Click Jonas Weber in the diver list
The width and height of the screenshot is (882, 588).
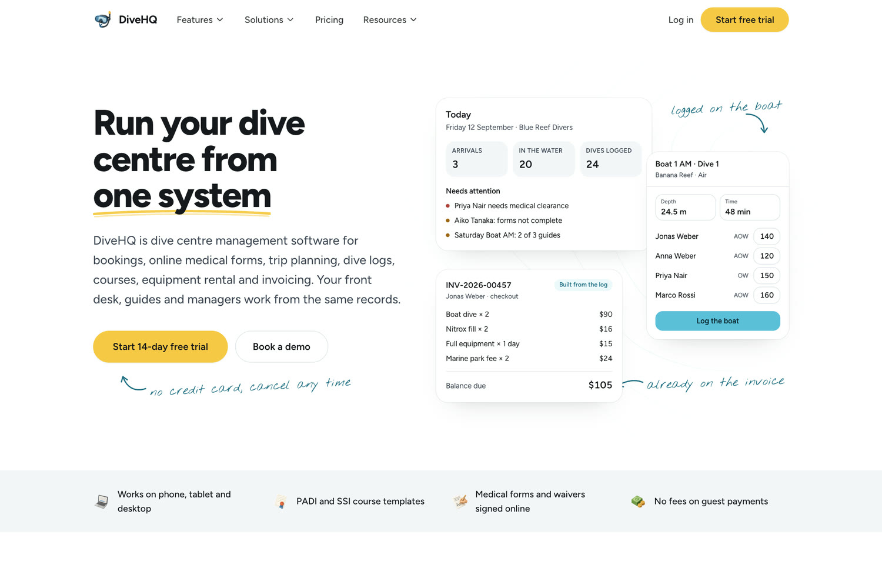coord(677,236)
